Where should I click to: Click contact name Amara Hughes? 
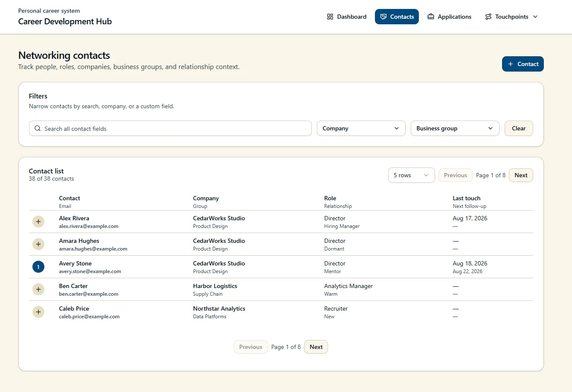79,241
